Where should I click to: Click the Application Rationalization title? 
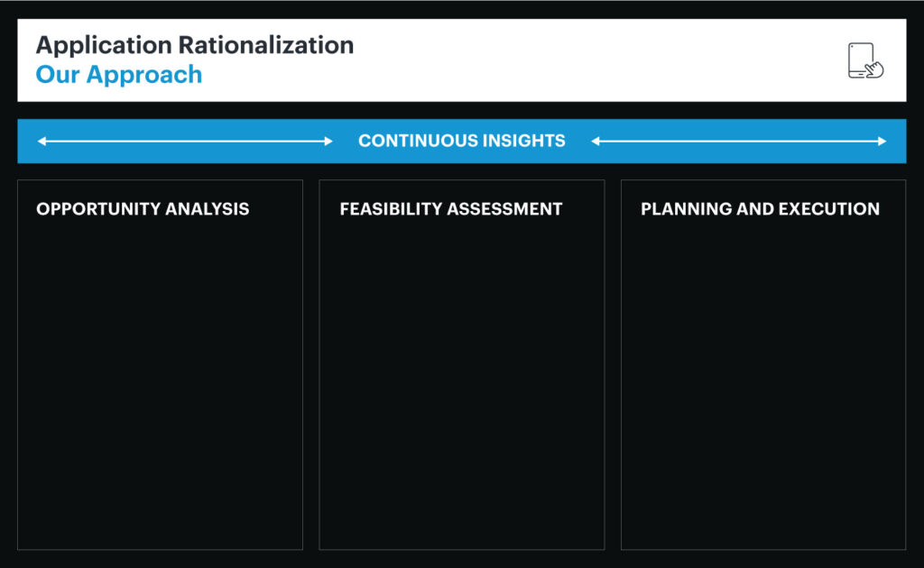point(195,45)
